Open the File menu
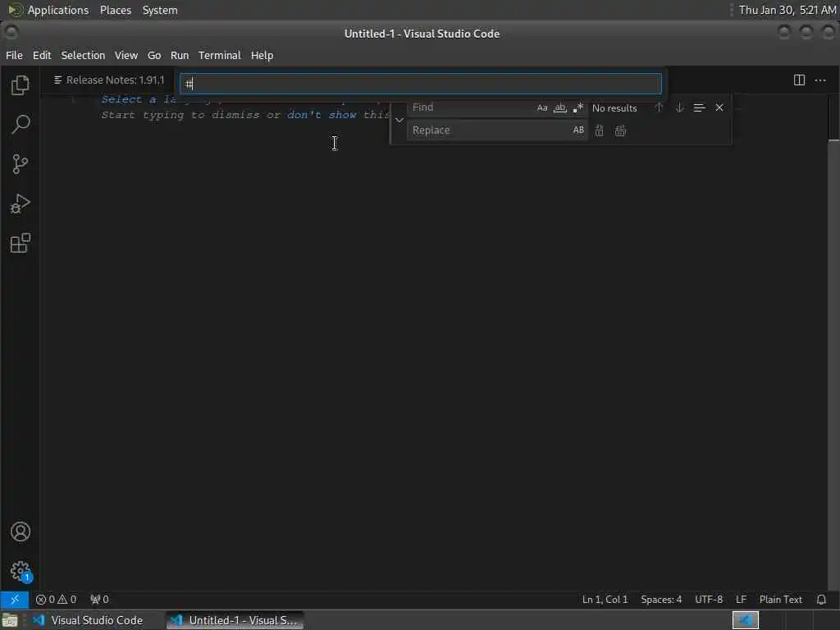Viewport: 840px width, 630px height. tap(14, 55)
